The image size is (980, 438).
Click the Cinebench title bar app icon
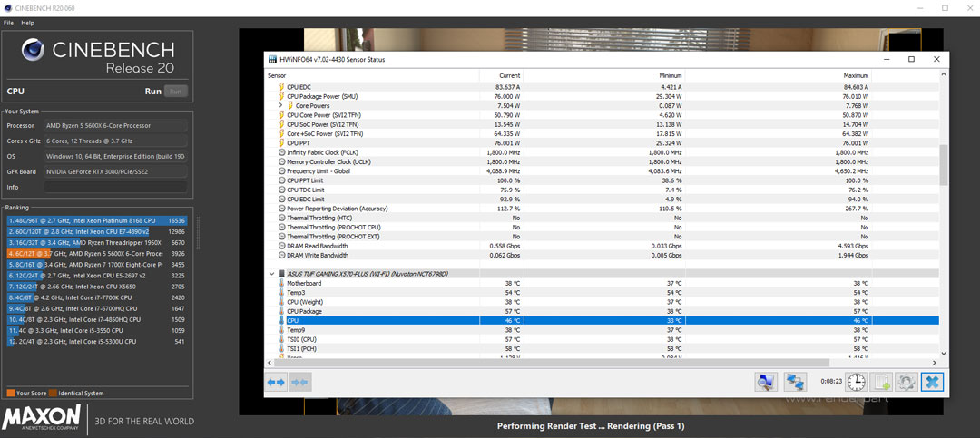7,7
